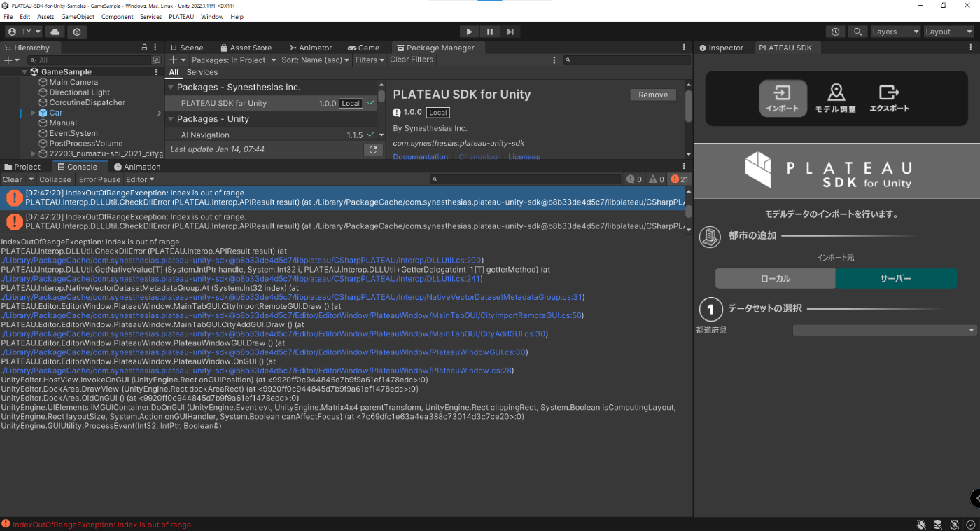Select the インポート import icon

[x=783, y=98]
